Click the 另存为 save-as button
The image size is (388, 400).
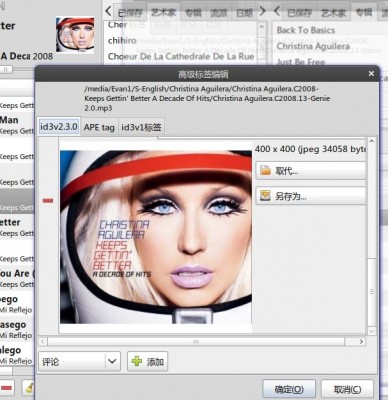pyautogui.click(x=311, y=196)
